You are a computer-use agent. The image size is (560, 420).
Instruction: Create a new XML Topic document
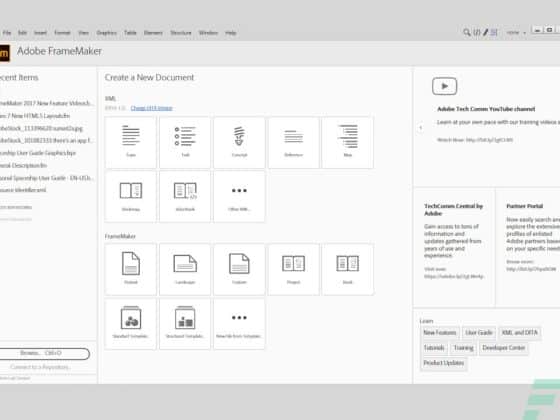coord(131,142)
